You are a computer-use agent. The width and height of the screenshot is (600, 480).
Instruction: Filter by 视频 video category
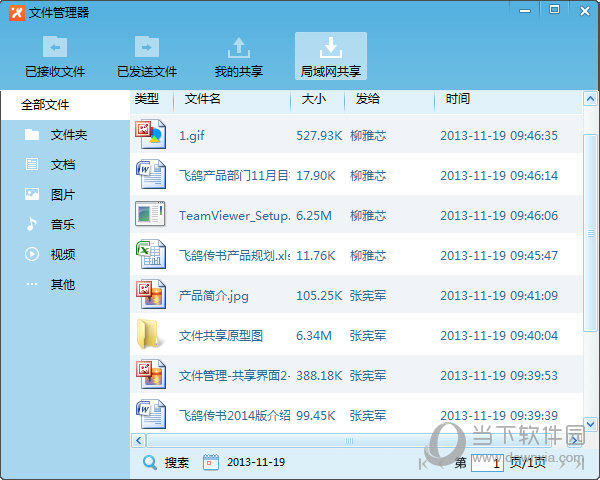pos(63,254)
